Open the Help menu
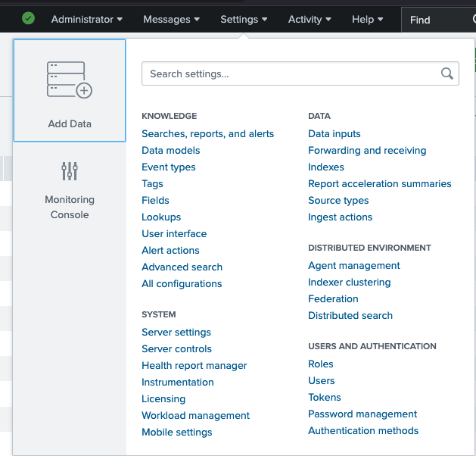Screen dimensions: 476x456 point(367,20)
